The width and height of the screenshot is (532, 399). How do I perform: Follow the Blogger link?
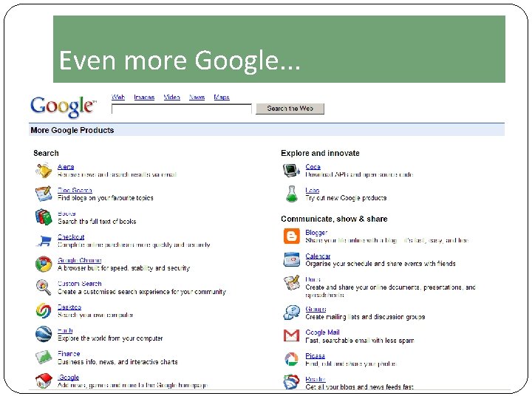click(316, 233)
